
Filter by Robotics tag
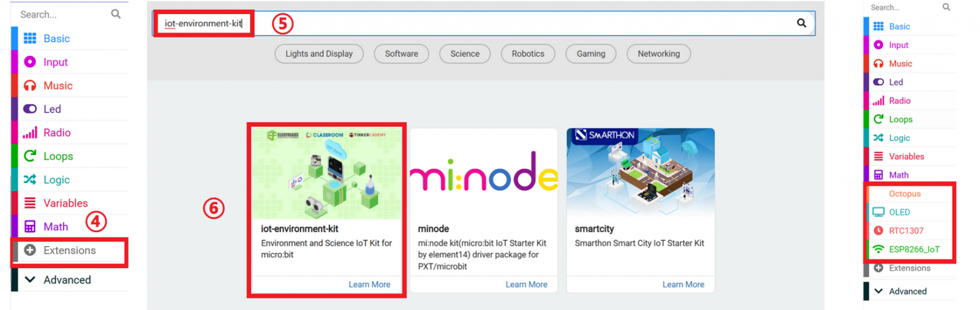528,54
